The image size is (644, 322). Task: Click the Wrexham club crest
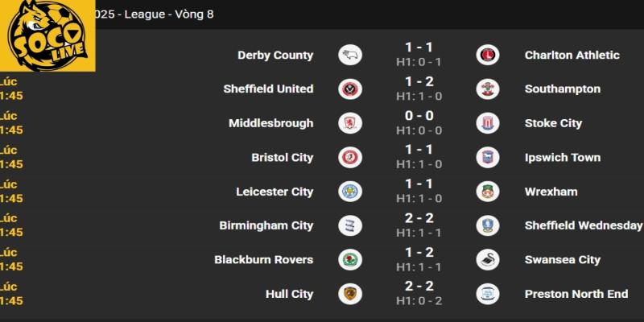tap(487, 192)
